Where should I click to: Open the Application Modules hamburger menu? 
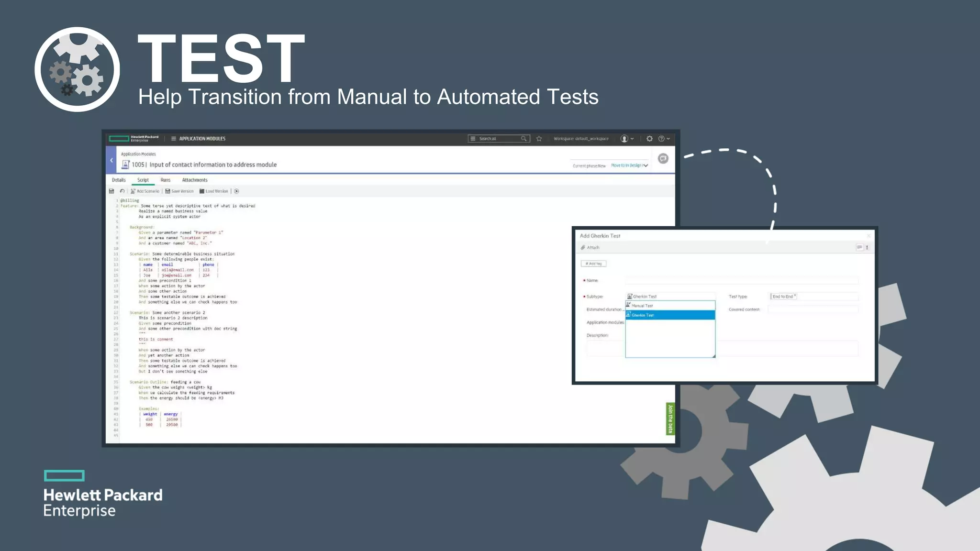tap(174, 139)
